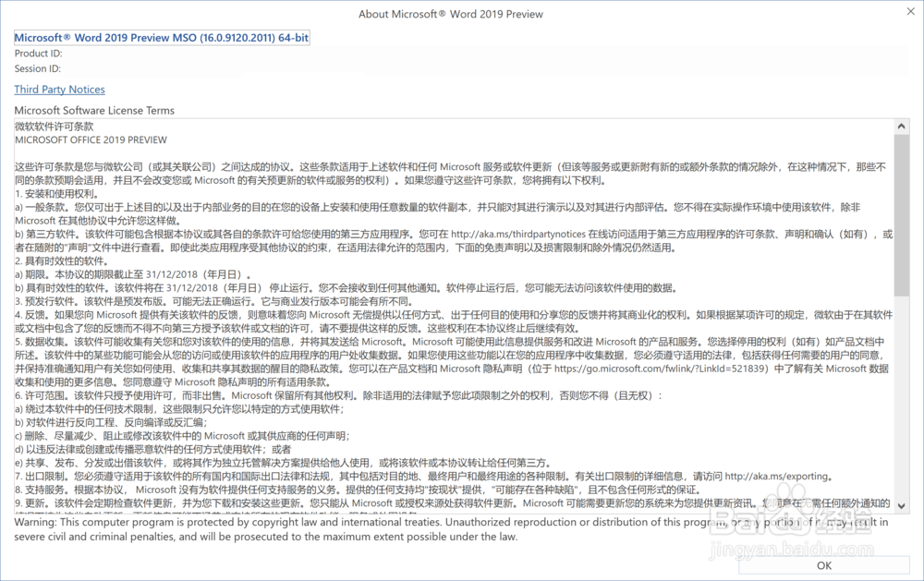Select the Word 2019 Preview version text
This screenshot has height=581, width=924.
click(x=162, y=38)
